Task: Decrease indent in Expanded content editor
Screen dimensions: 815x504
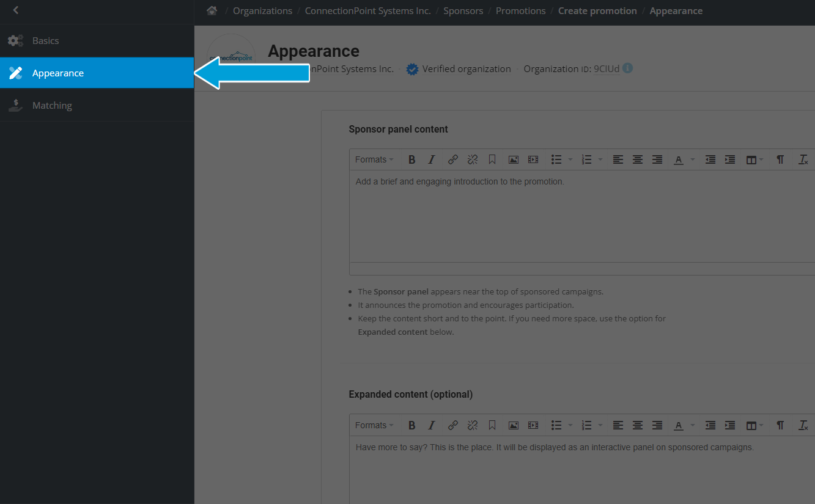Action: [x=710, y=425]
